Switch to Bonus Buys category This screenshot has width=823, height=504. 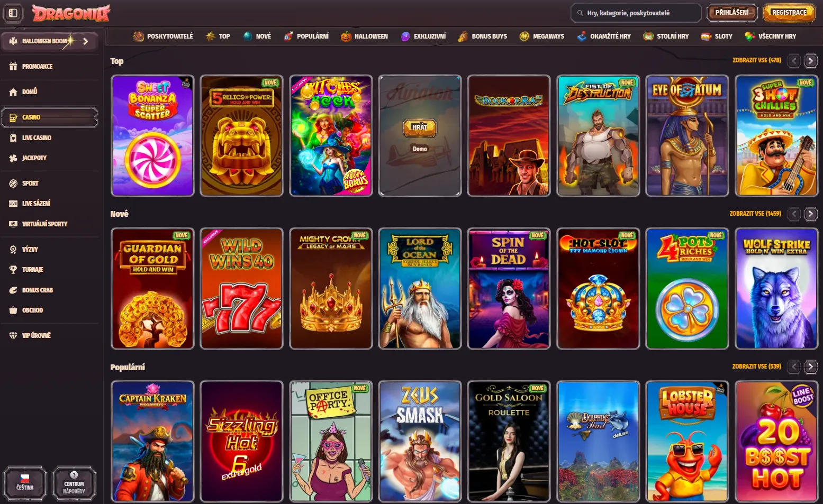[x=483, y=36]
